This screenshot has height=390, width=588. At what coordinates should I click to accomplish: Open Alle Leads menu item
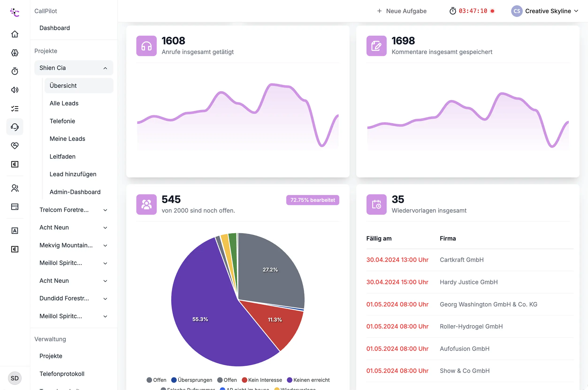pyautogui.click(x=64, y=103)
